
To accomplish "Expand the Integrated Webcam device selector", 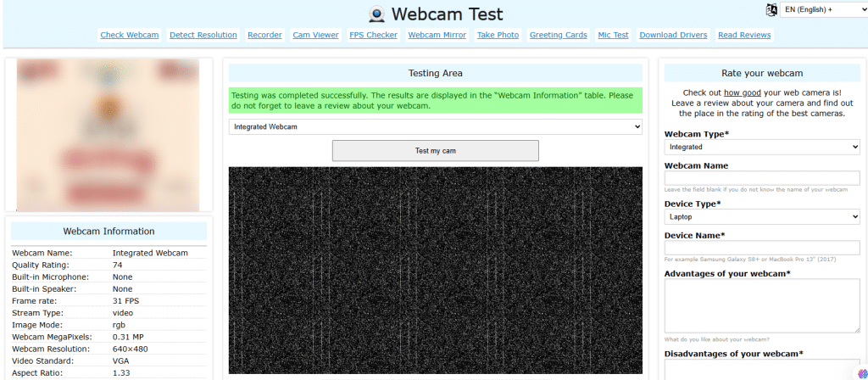I will click(x=435, y=126).
